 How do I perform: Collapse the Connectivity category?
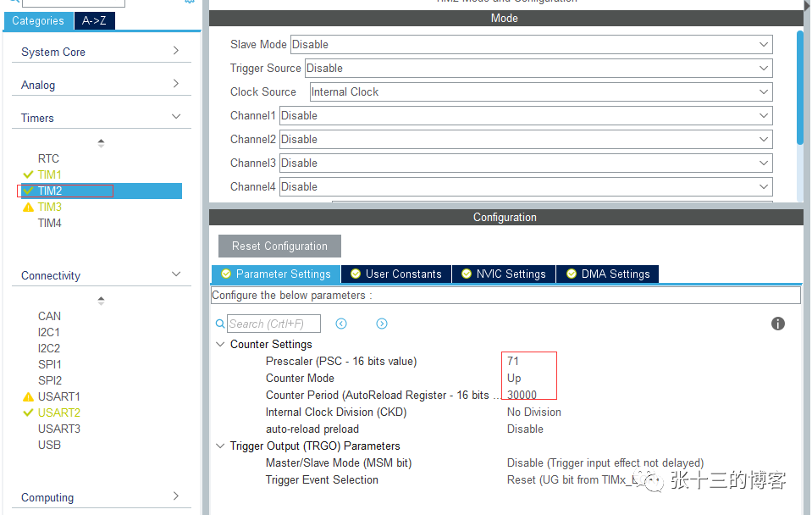[x=176, y=274]
